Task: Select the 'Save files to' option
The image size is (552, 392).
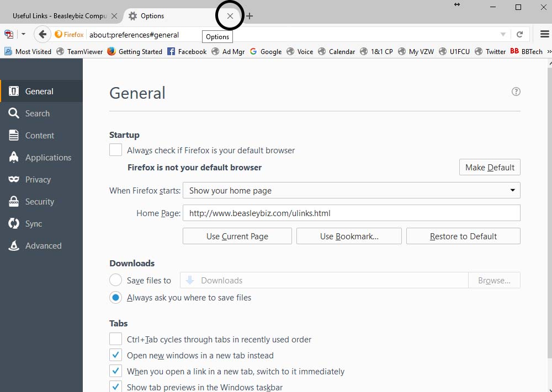Action: [x=116, y=280]
